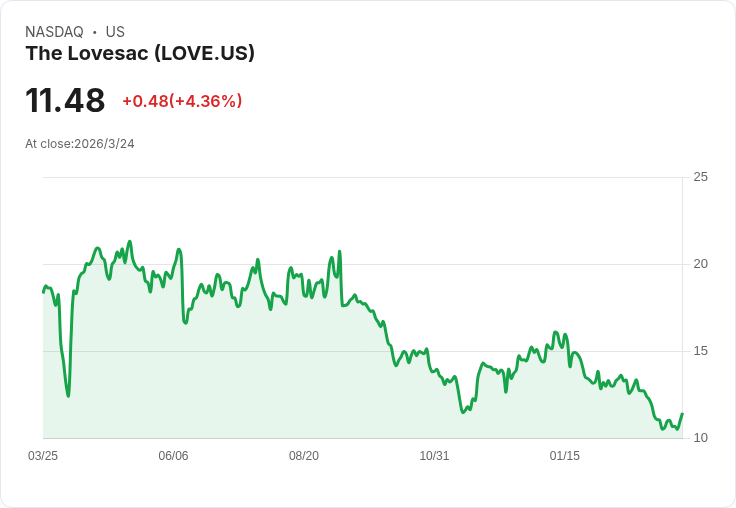Click the +0.48(+4.36%) price change
Image resolution: width=736 pixels, height=508 pixels.
point(182,101)
